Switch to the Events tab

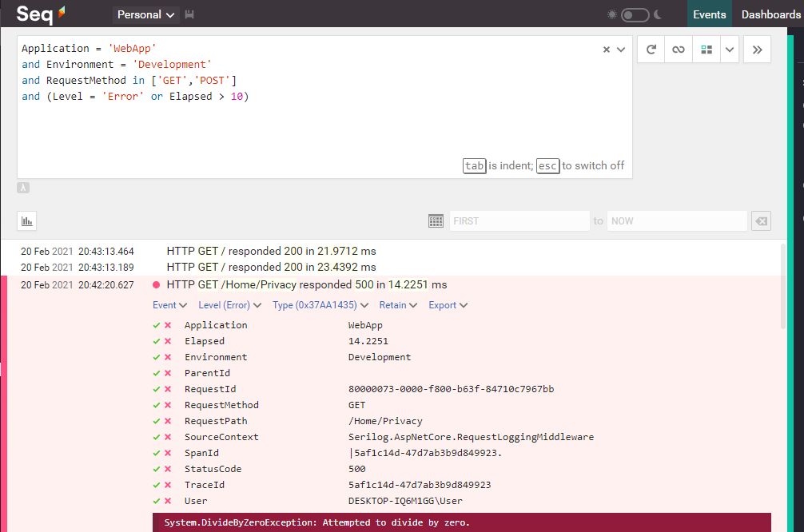click(x=709, y=14)
